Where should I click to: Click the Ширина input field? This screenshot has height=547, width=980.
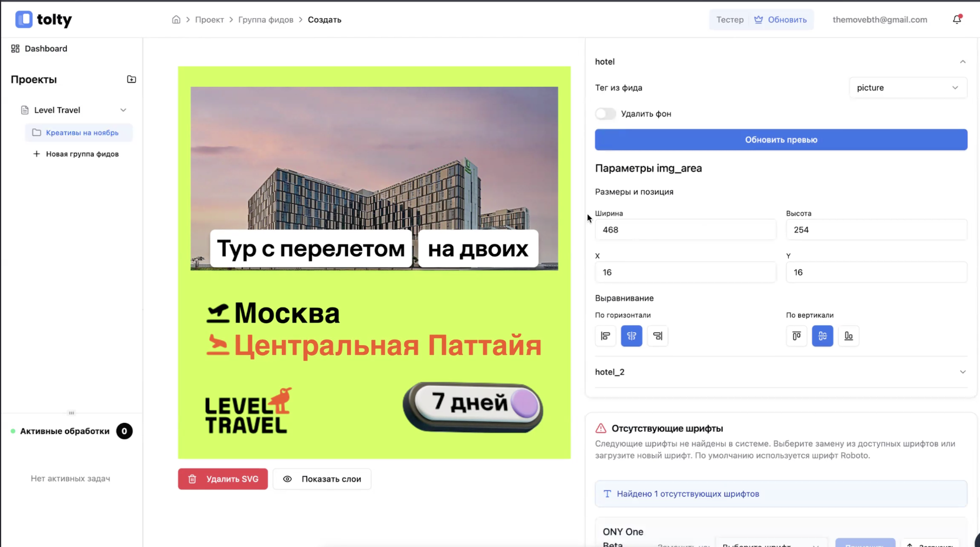click(685, 230)
